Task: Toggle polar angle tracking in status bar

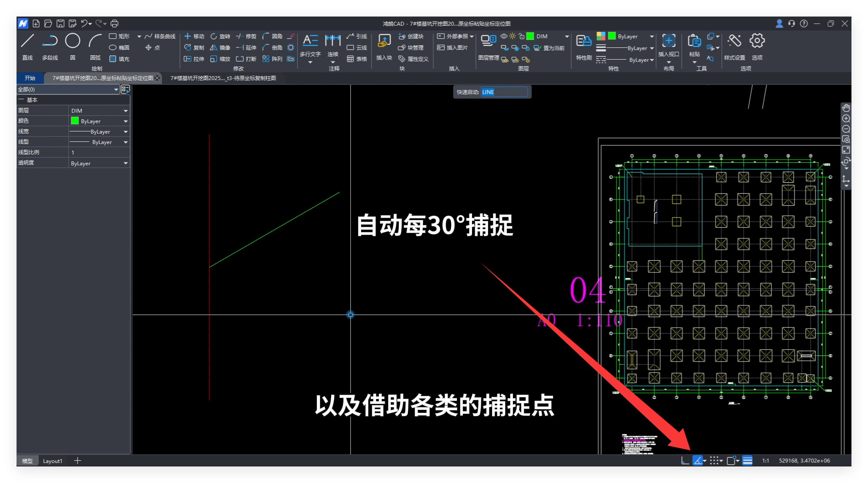Action: (x=697, y=460)
